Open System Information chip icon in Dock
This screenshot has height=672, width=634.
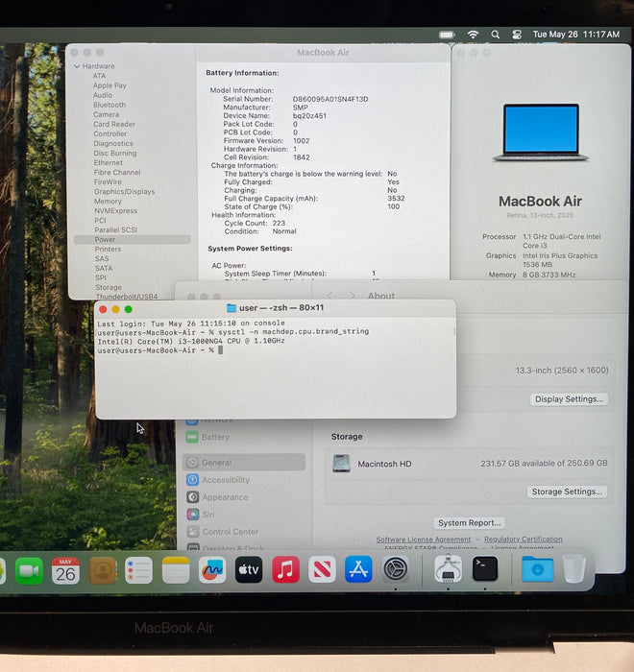click(449, 568)
